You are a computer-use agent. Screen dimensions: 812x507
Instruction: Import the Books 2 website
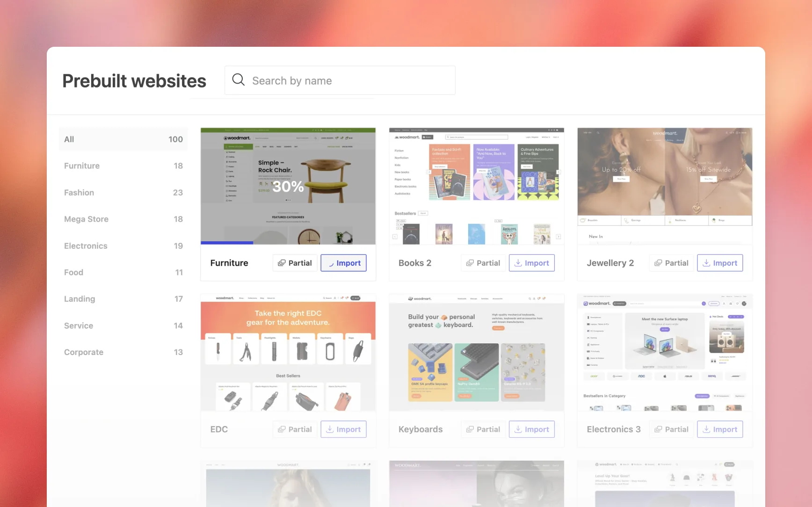(532, 263)
